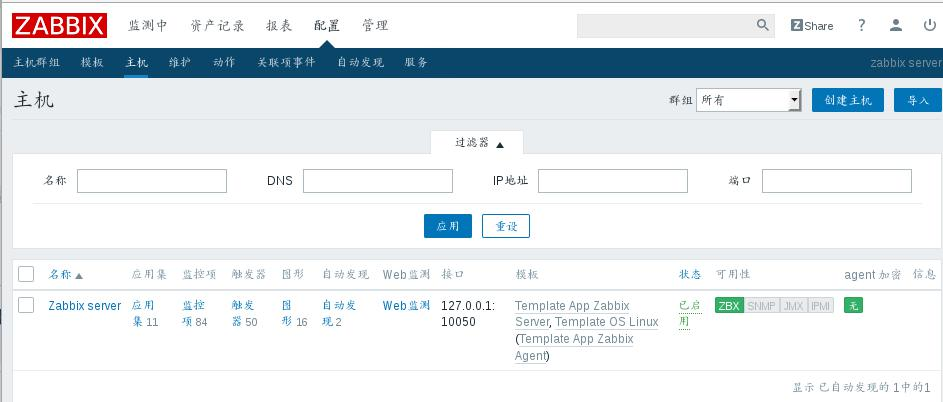Screen dimensions: 943x402
Task: Click the green 无 encryption badge
Action: 853,305
